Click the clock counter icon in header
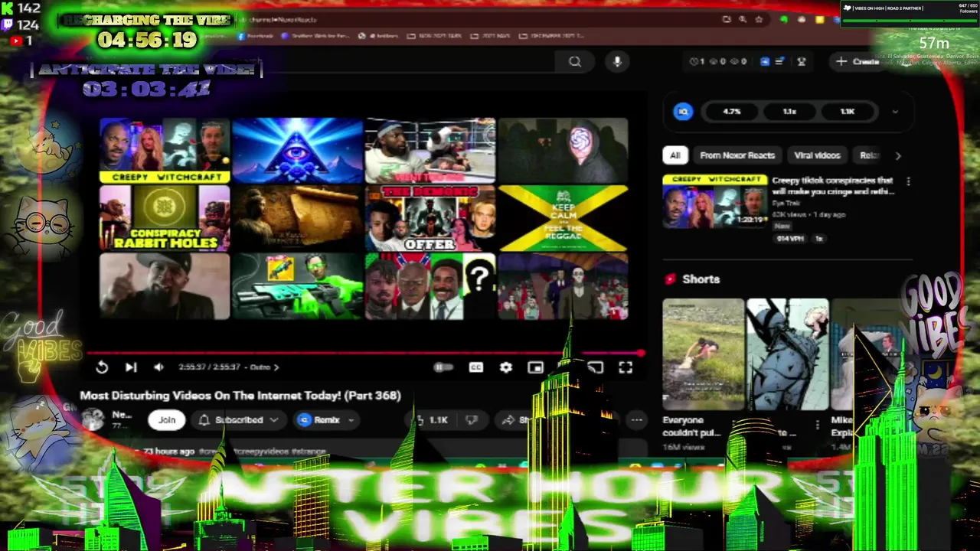The height and width of the screenshot is (551, 980). [x=696, y=61]
